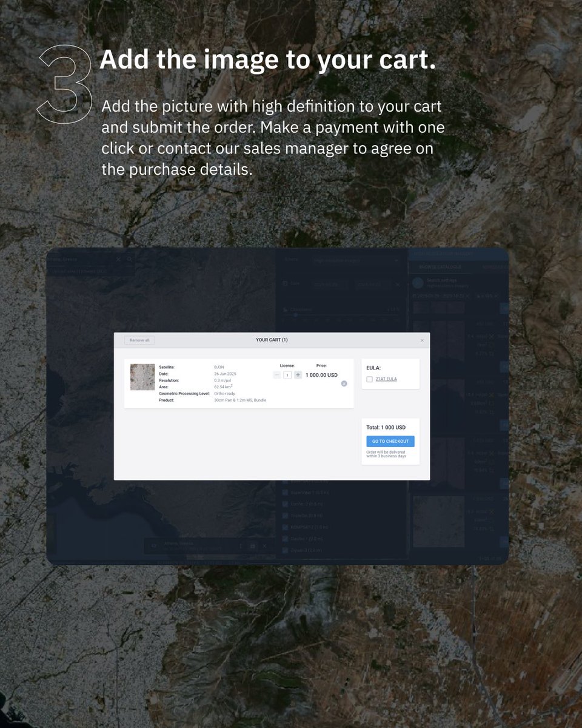The image size is (582, 728).
Task: Open the 21AT EULA link
Action: [x=386, y=379]
